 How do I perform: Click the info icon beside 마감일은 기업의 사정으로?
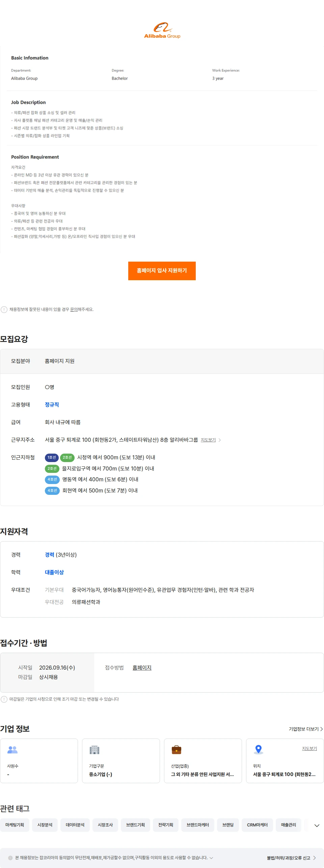click(x=4, y=699)
